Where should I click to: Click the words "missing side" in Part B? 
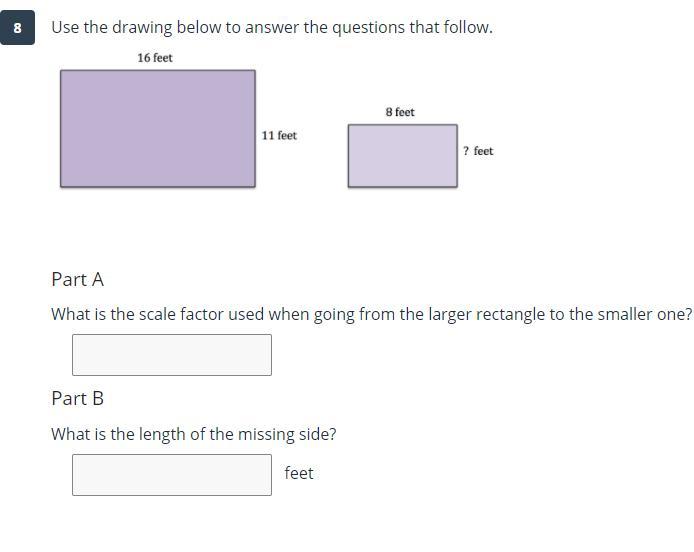point(290,434)
